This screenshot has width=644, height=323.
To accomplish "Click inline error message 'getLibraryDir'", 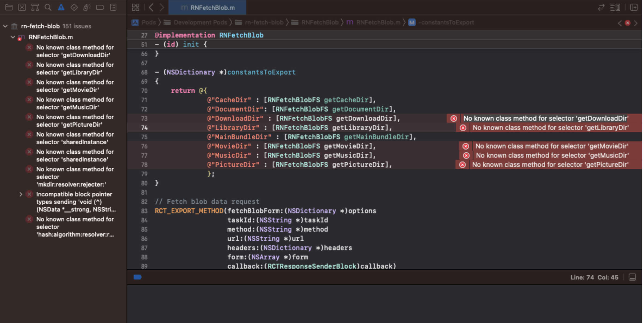I will tap(551, 128).
